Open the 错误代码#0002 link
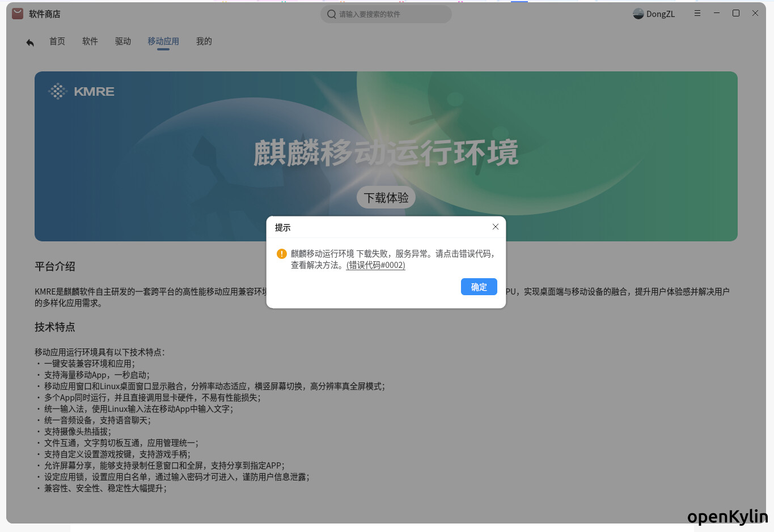Image resolution: width=774 pixels, height=532 pixels. (x=376, y=265)
